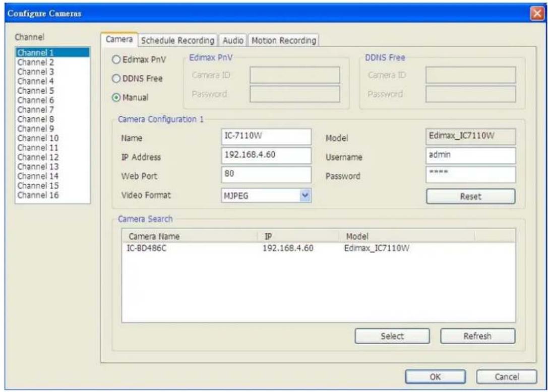This screenshot has width=548, height=392.
Task: Close the Configure Cameras dialog
Action: pyautogui.click(x=537, y=14)
